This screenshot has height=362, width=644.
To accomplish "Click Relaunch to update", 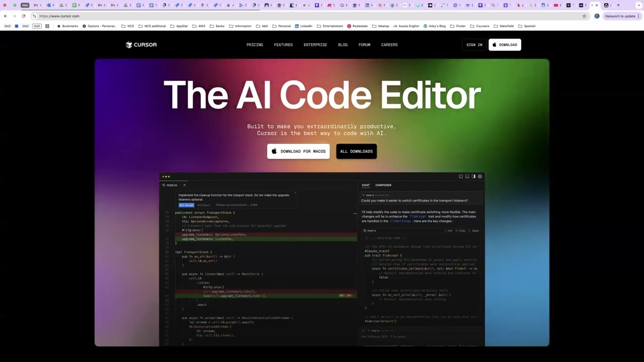I will pyautogui.click(x=622, y=16).
